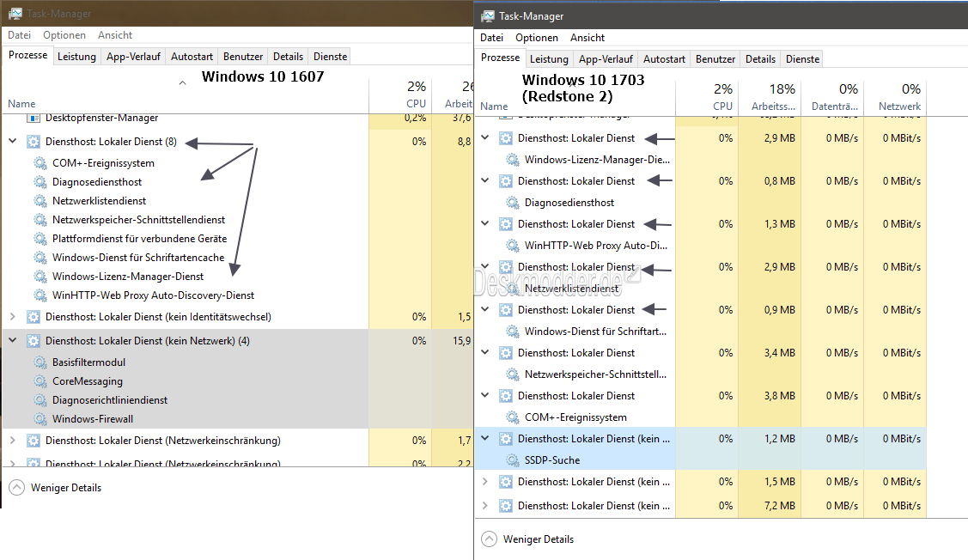Collapse the 1703 Diensthost group using 0,8 MB
The height and width of the screenshot is (560, 968).
(x=485, y=180)
